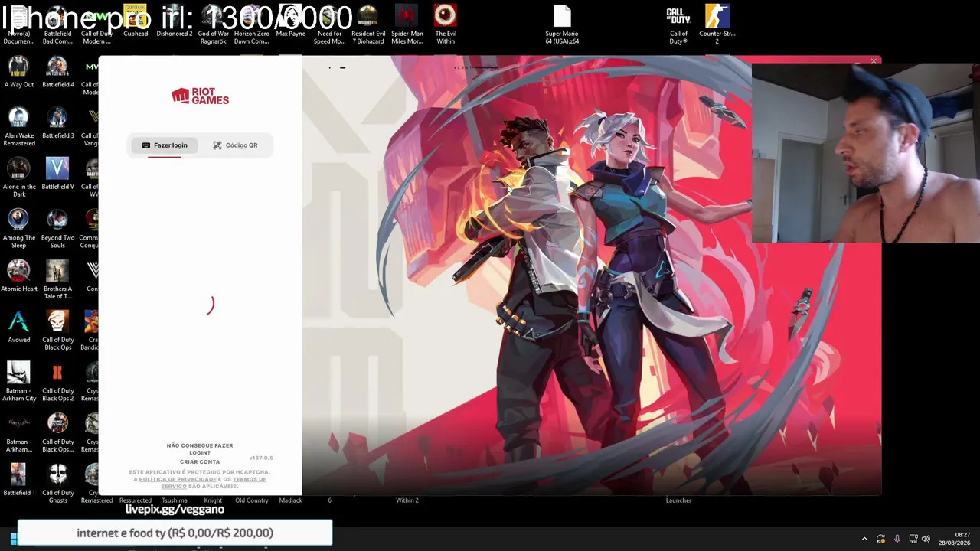The height and width of the screenshot is (551, 980).
Task: Open the Política de Privacidade link
Action: coord(178,479)
